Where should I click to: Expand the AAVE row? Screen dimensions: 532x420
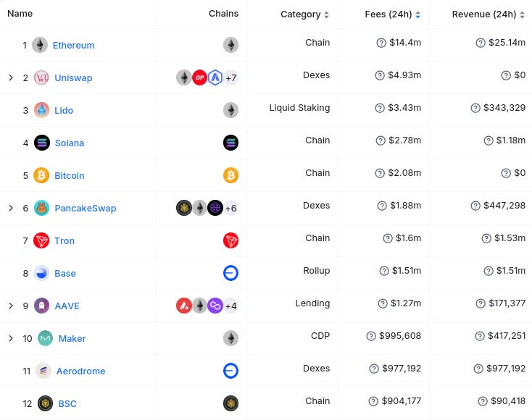pos(11,306)
